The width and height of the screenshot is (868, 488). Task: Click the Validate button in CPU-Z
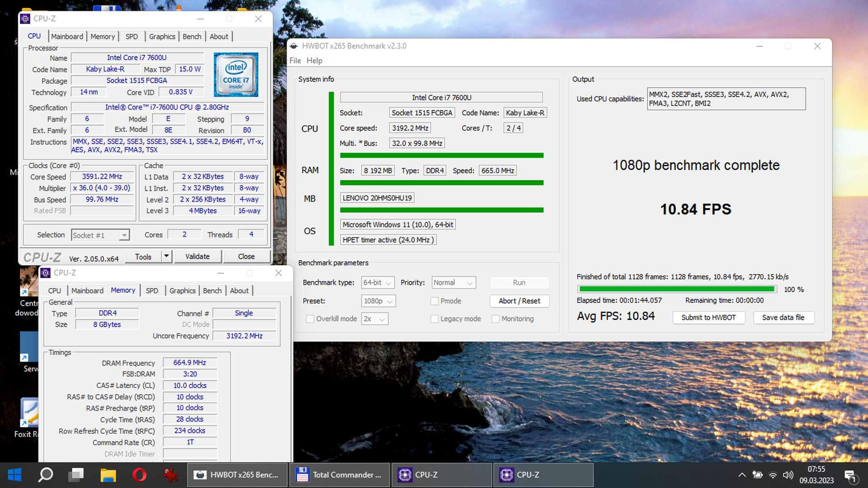pyautogui.click(x=198, y=256)
